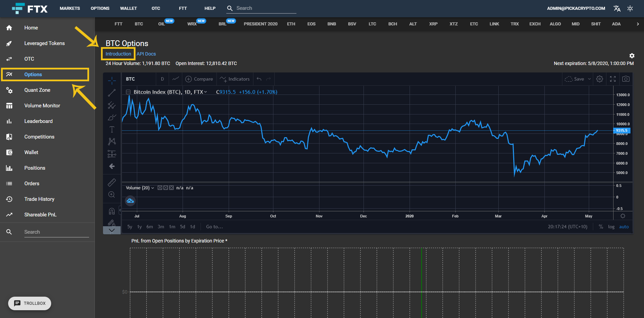Collapse the Bitcoin Index legend
Image resolution: width=644 pixels, height=318 pixels.
coord(128,92)
